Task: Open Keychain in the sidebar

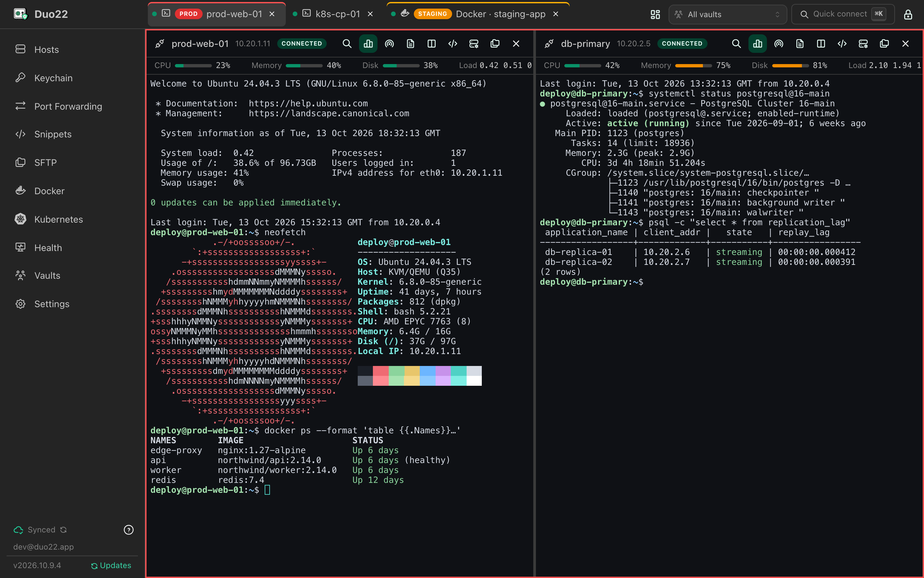Action: (x=73, y=78)
